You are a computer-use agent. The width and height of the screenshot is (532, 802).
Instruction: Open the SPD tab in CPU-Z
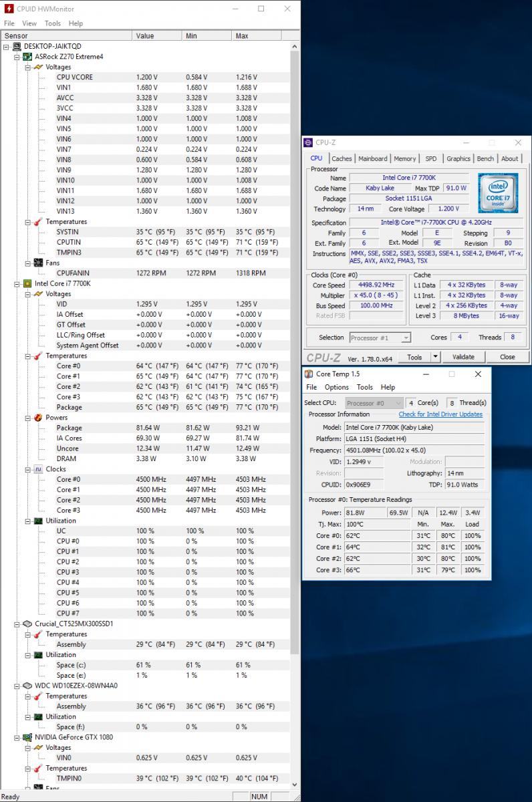click(431, 159)
